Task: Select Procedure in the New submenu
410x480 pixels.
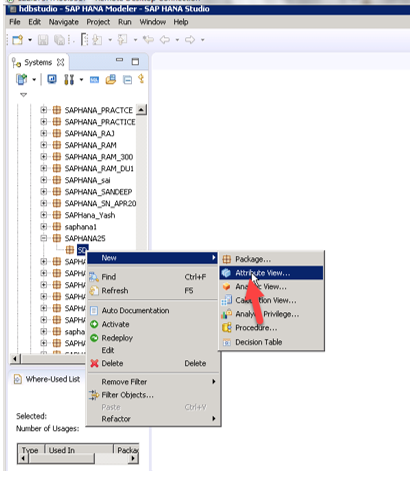Action: click(x=271, y=328)
